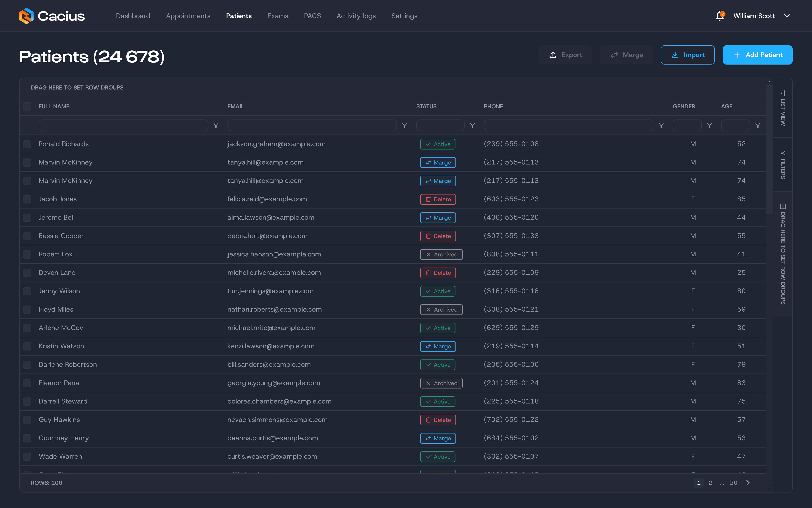Click the Archived badge for Robert Fox
Screen dimensions: 812x508
[441, 254]
